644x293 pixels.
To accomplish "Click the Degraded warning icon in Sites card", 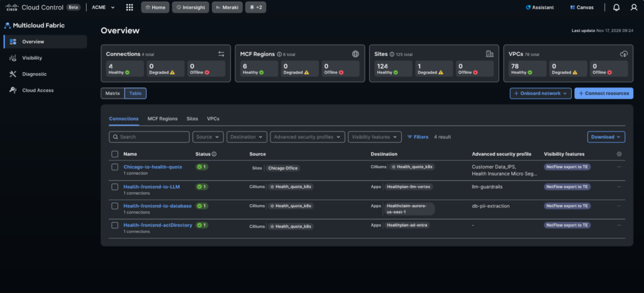I will tap(441, 72).
